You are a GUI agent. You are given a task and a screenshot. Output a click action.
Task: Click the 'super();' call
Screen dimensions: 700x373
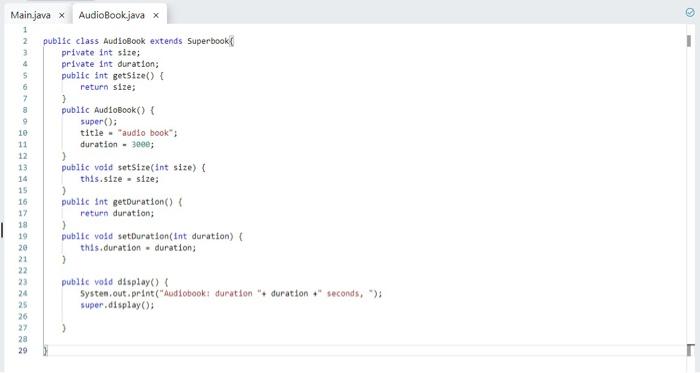pyautogui.click(x=99, y=122)
